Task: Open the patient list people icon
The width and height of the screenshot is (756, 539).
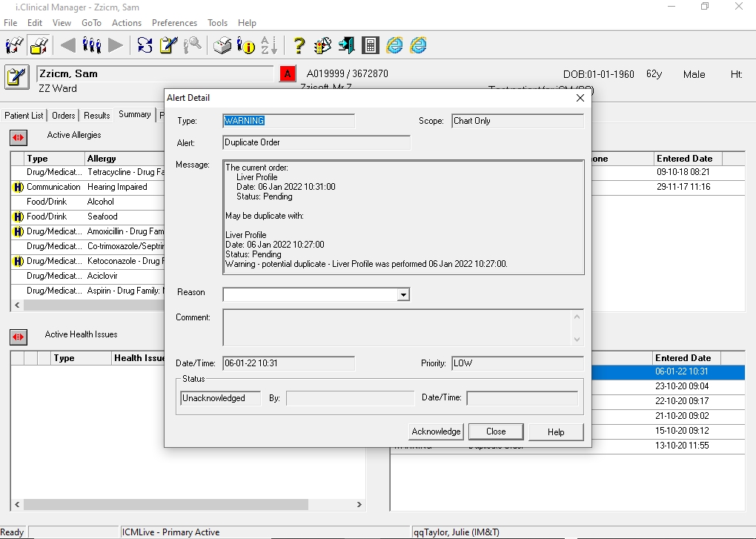Action: pos(92,45)
